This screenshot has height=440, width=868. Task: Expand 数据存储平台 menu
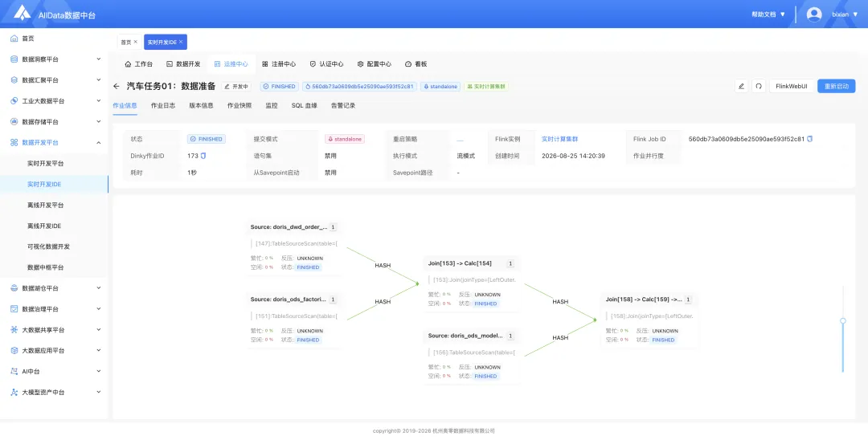(x=54, y=121)
